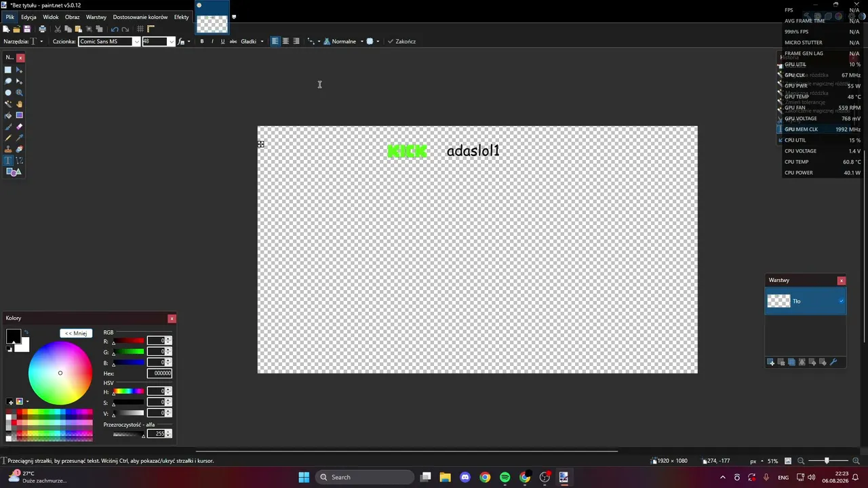
Task: Select the Pencil tool
Action: (8, 138)
